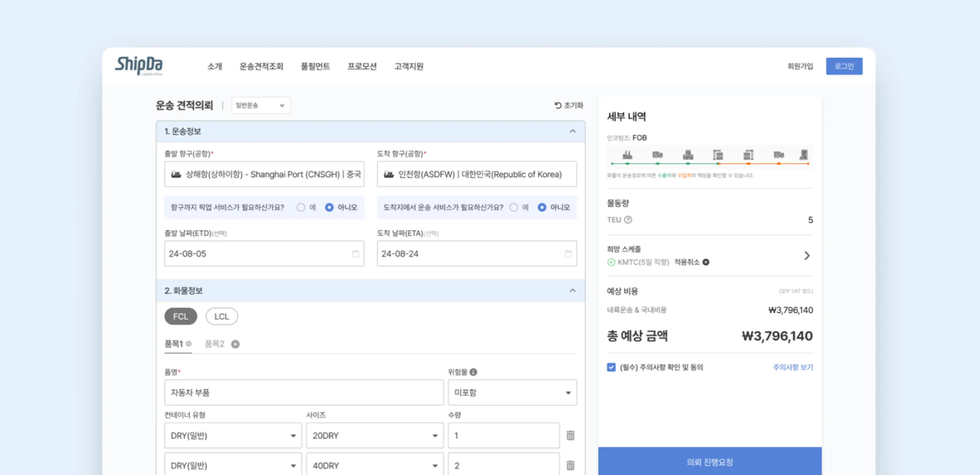Collapse the 2. 화물정보 section

click(572, 290)
